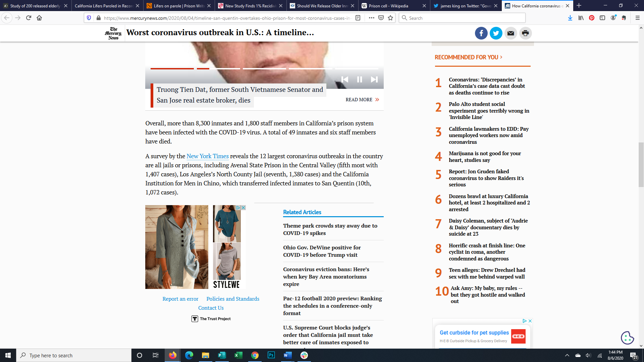Click the Report an error link
644x362 pixels.
180,299
